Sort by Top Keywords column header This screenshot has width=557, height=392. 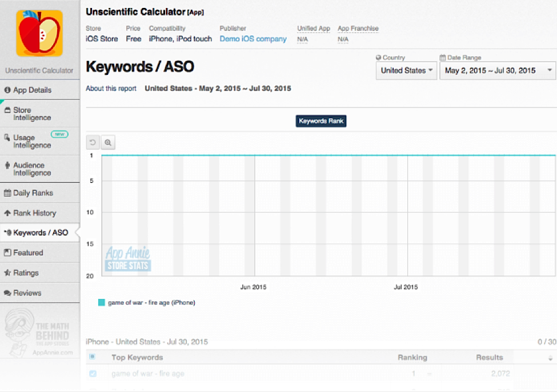(x=137, y=358)
